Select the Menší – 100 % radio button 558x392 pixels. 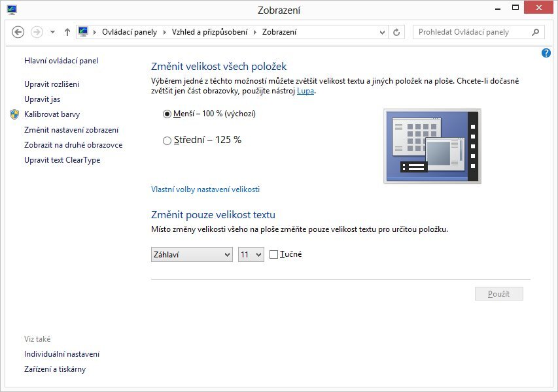coord(167,114)
